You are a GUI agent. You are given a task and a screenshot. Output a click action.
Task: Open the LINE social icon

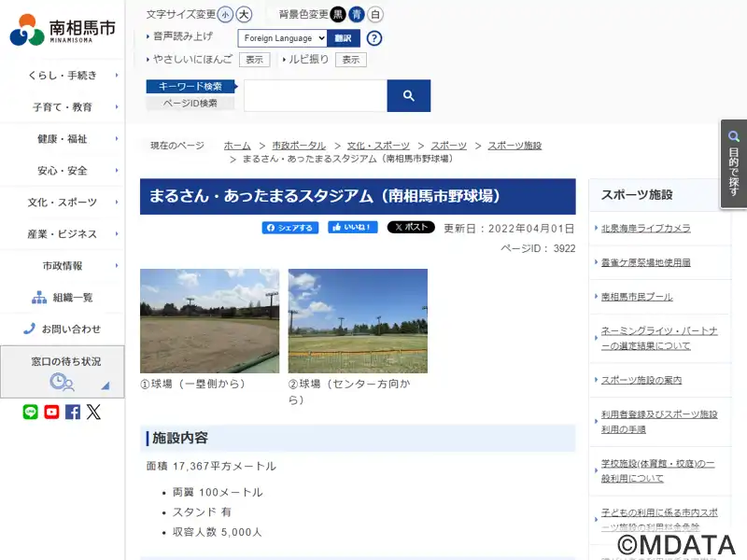tap(31, 412)
